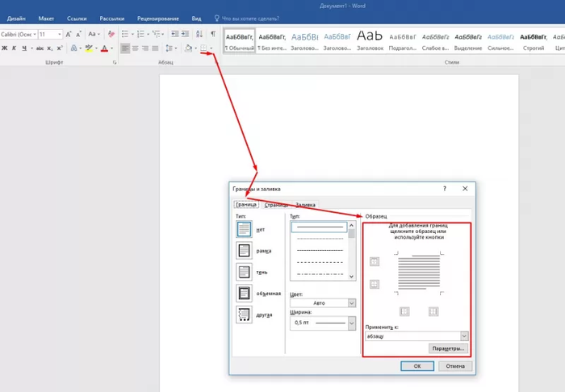Toggle underline (Ч) formatting

point(25,48)
